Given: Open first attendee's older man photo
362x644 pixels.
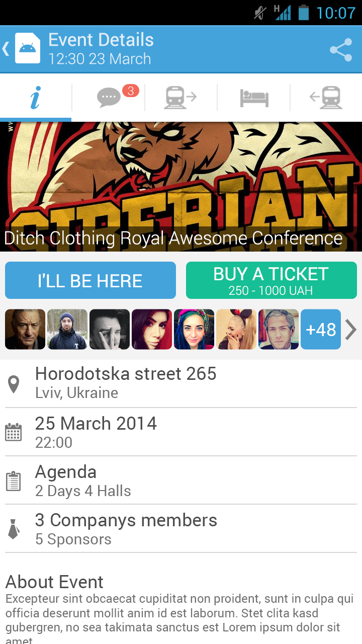Looking at the screenshot, I should pos(25,329).
